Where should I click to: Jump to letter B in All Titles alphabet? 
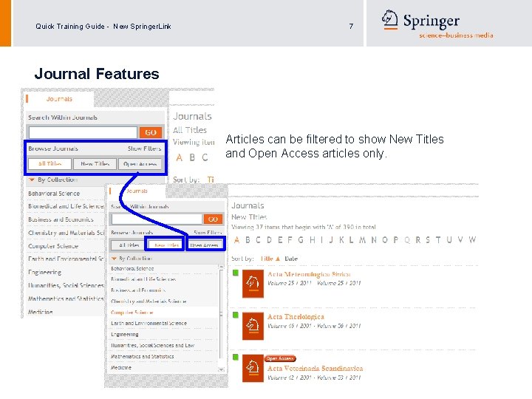[x=192, y=157]
